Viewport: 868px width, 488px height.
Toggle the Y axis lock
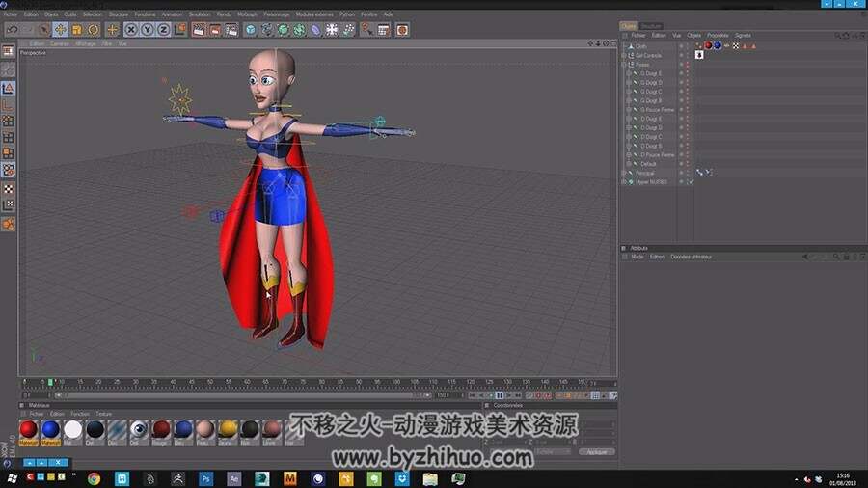click(147, 29)
